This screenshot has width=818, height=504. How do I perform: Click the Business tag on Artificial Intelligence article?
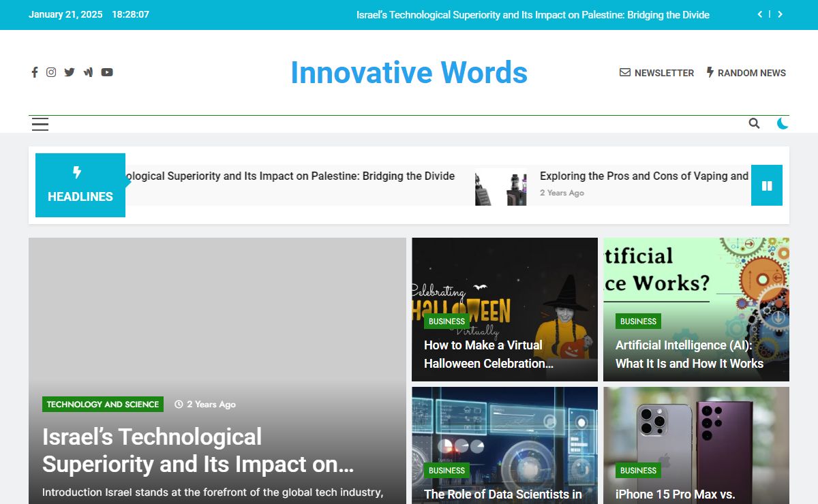(638, 321)
